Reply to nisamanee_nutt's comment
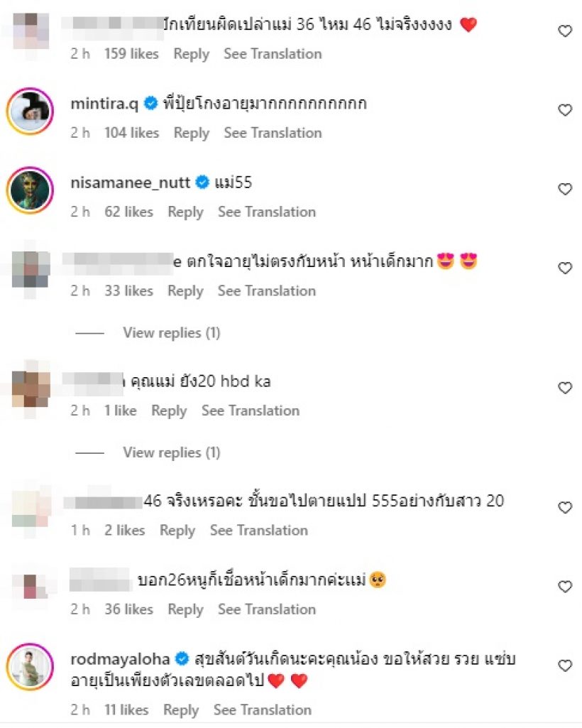The width and height of the screenshot is (582, 728). pyautogui.click(x=185, y=212)
